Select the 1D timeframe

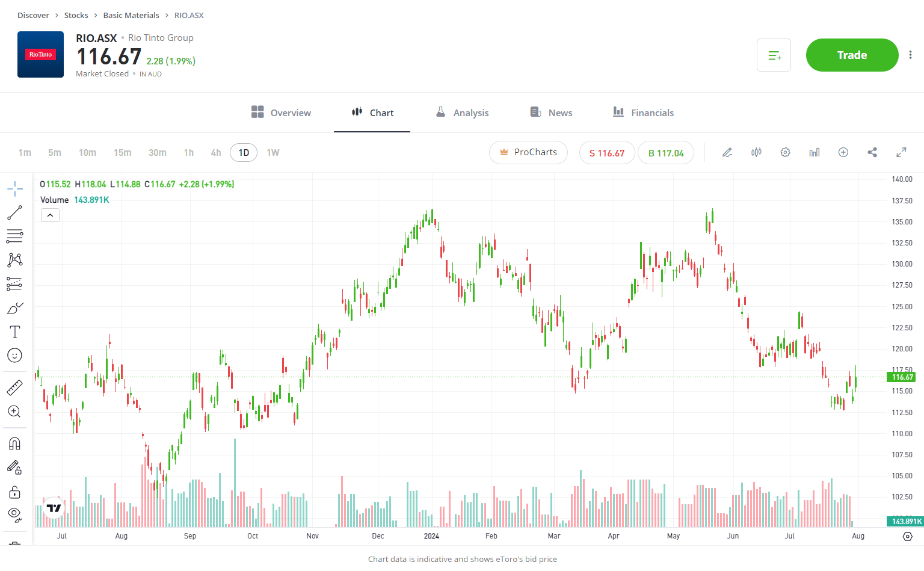click(x=244, y=153)
